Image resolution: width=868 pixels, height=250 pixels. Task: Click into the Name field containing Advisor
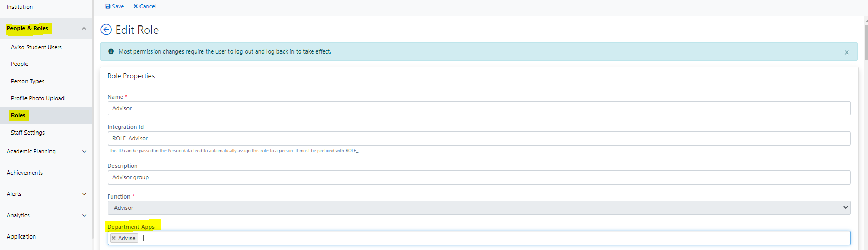[x=479, y=108]
